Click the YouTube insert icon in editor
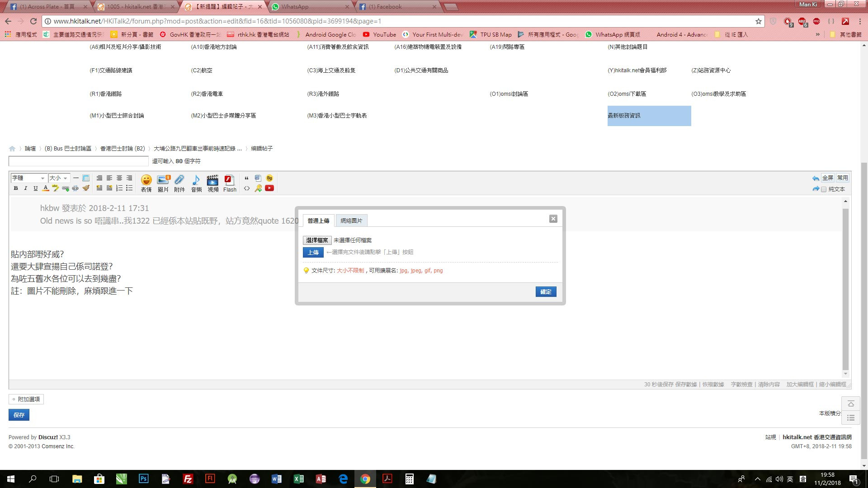The image size is (868, 488). click(269, 188)
